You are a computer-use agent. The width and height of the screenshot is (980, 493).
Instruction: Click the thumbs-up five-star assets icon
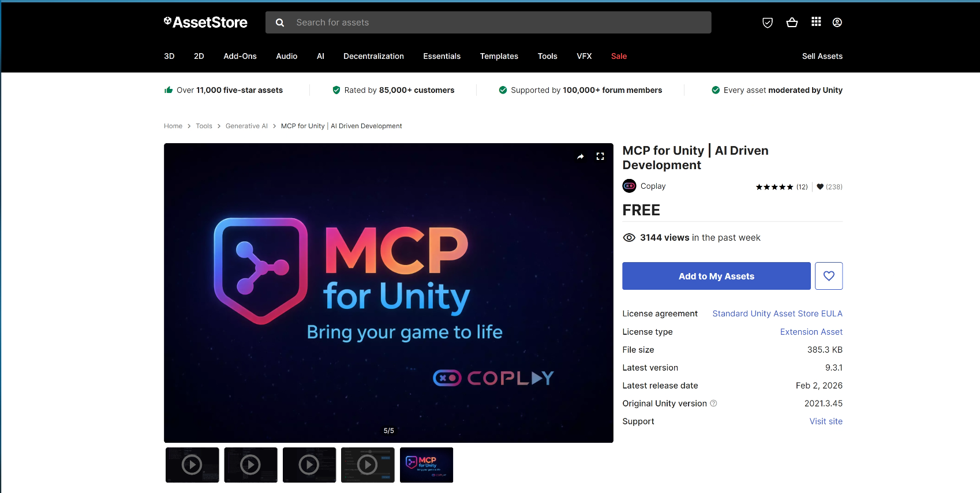point(169,90)
